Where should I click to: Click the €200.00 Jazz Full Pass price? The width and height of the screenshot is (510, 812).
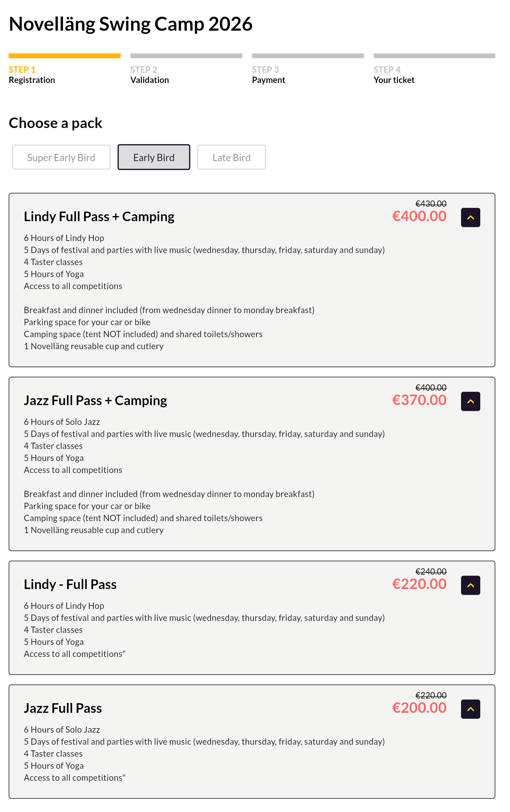tap(419, 707)
